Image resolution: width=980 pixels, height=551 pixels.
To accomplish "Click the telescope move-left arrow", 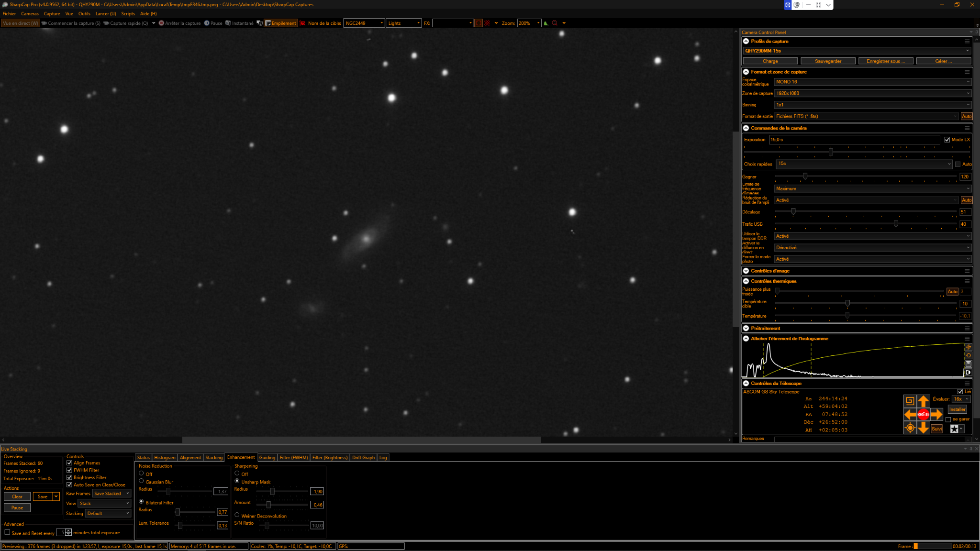I will click(x=910, y=414).
